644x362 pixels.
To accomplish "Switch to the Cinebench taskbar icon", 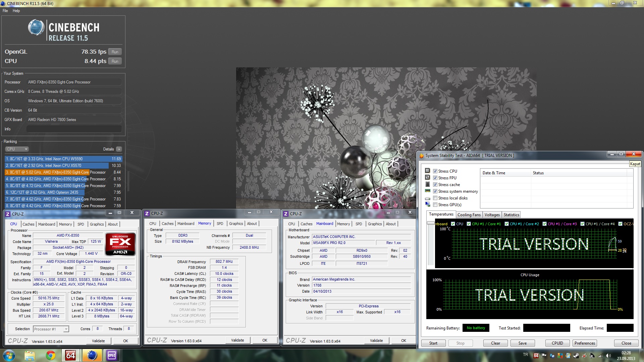I will pos(92,355).
